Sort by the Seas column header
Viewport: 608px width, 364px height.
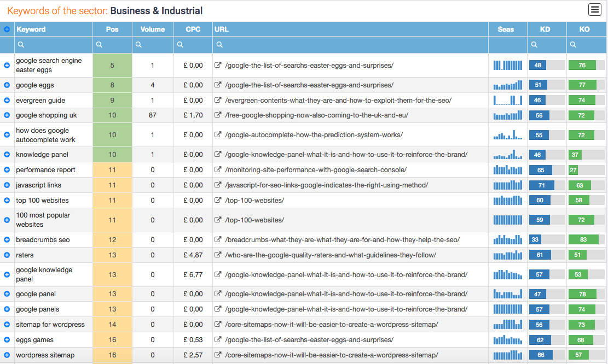pyautogui.click(x=507, y=30)
